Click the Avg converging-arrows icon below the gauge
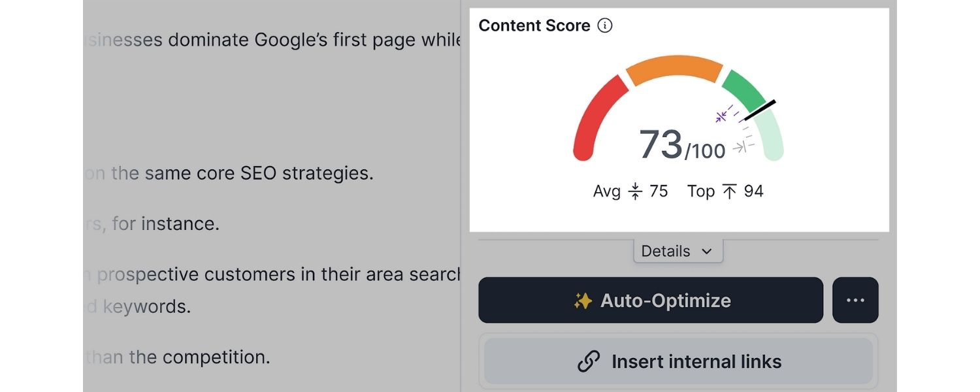The height and width of the screenshot is (392, 980). pyautogui.click(x=635, y=191)
